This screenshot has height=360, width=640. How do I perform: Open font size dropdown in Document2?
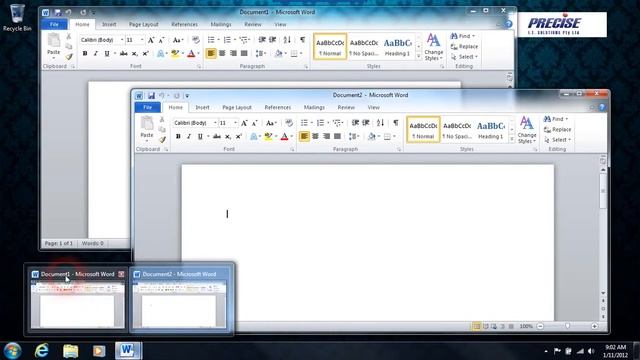[x=236, y=123]
